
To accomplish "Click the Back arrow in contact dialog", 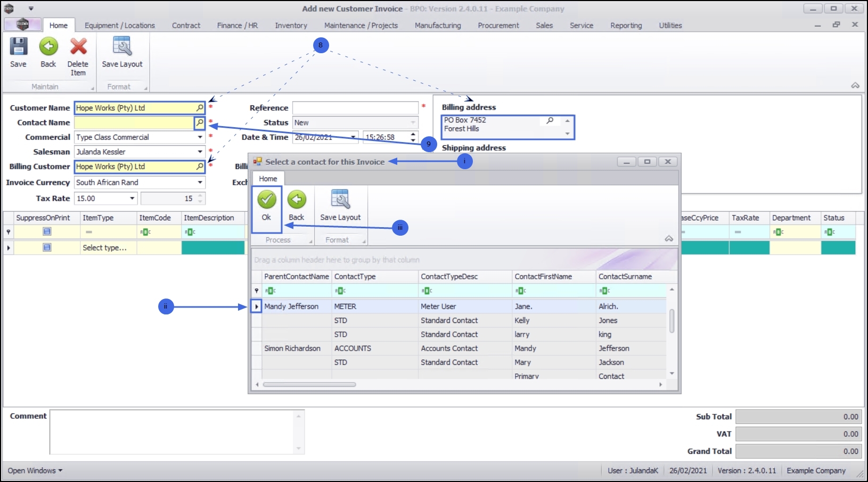I will pyautogui.click(x=297, y=200).
